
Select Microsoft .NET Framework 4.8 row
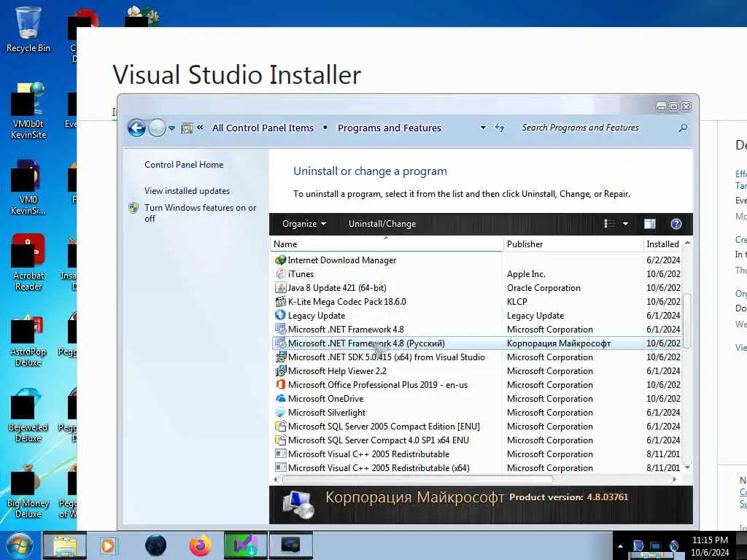[477, 330]
